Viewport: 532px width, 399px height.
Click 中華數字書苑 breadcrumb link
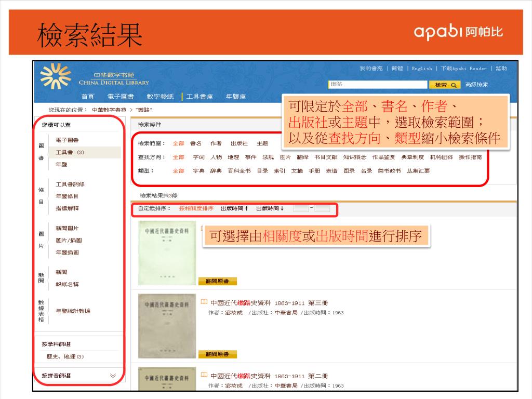coord(109,110)
